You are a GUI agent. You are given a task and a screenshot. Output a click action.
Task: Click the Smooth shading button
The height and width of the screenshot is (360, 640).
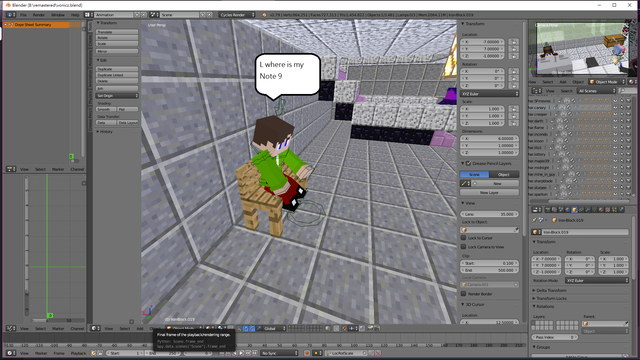[106, 109]
